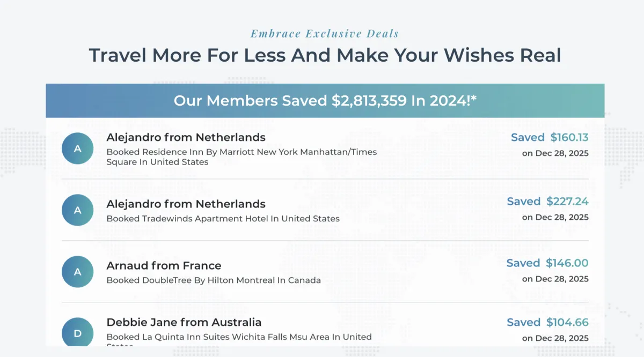Click the Embrace Exclusive Deals subtitle

[325, 33]
